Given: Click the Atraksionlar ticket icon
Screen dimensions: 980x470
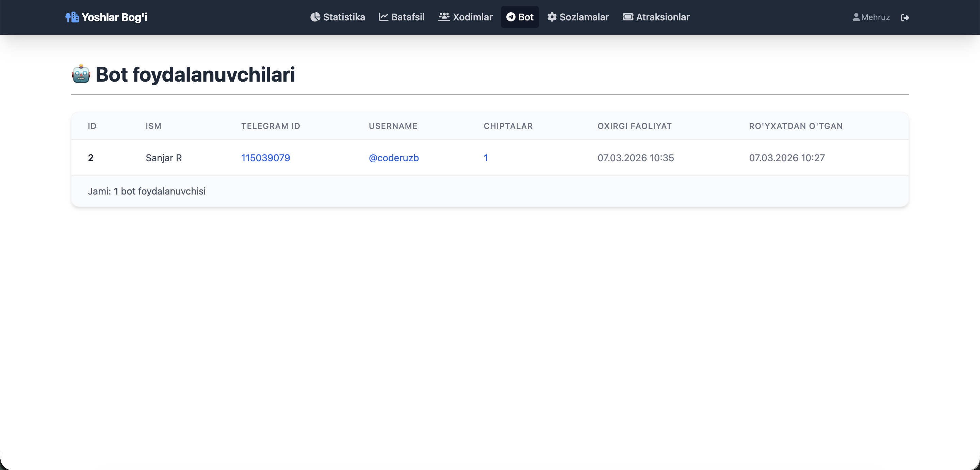Looking at the screenshot, I should (628, 17).
